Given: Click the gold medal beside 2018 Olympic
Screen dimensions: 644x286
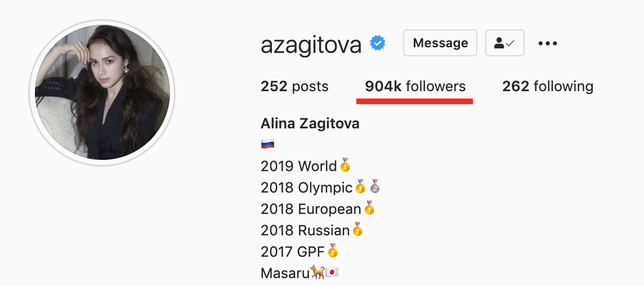Looking at the screenshot, I should 360,186.
